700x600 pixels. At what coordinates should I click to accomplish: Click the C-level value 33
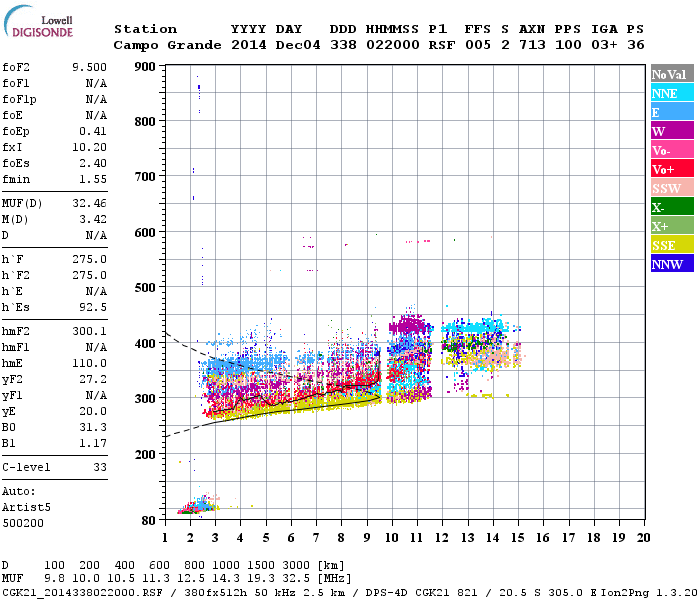coord(100,467)
